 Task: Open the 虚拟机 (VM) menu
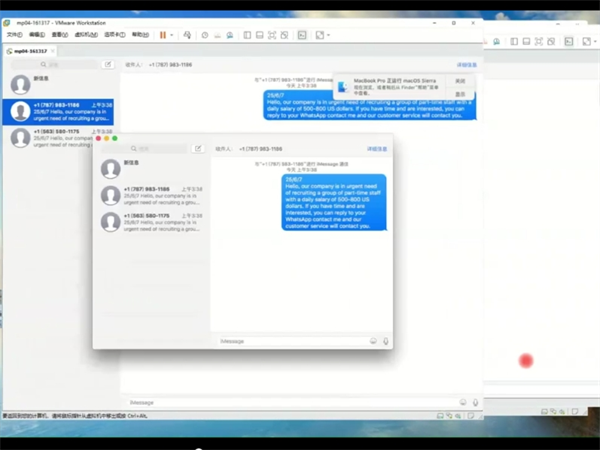pyautogui.click(x=87, y=34)
